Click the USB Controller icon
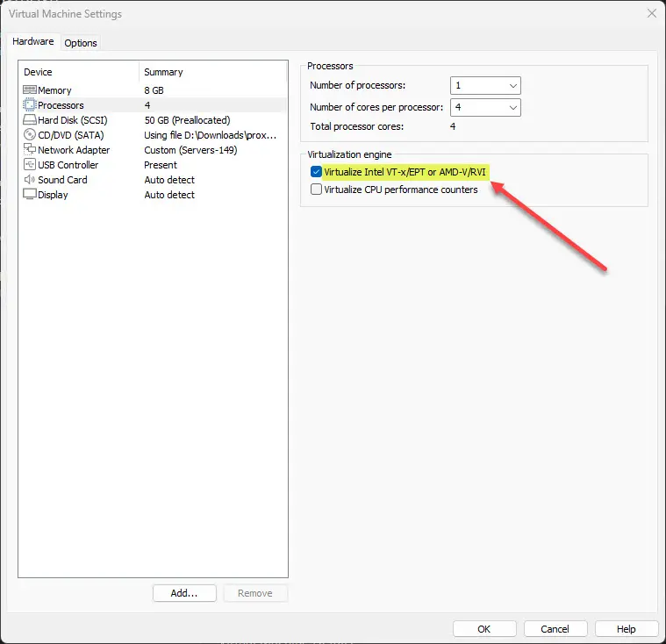The height and width of the screenshot is (644, 666). (29, 164)
